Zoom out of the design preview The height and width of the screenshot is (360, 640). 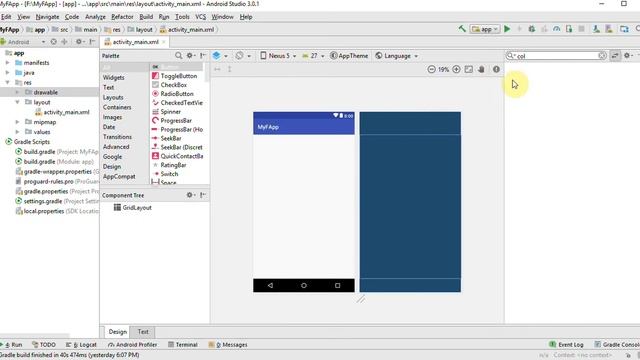[x=431, y=69]
